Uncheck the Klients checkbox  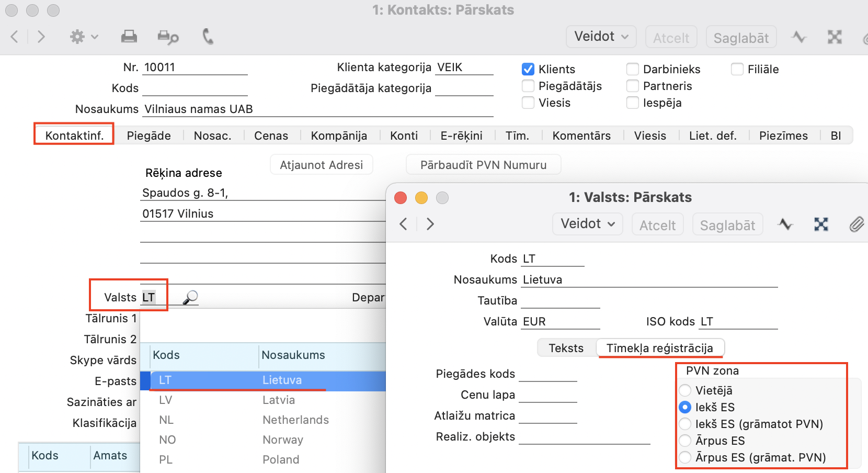coord(528,69)
